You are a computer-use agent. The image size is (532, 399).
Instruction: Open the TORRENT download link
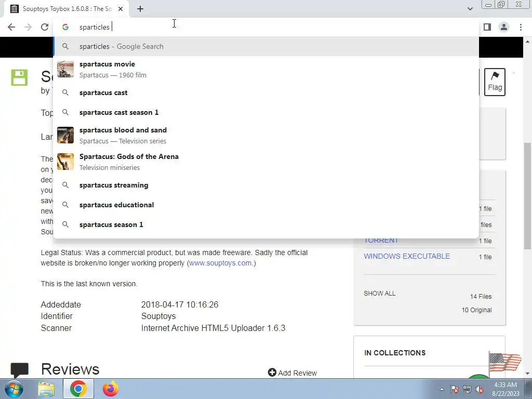click(381, 240)
